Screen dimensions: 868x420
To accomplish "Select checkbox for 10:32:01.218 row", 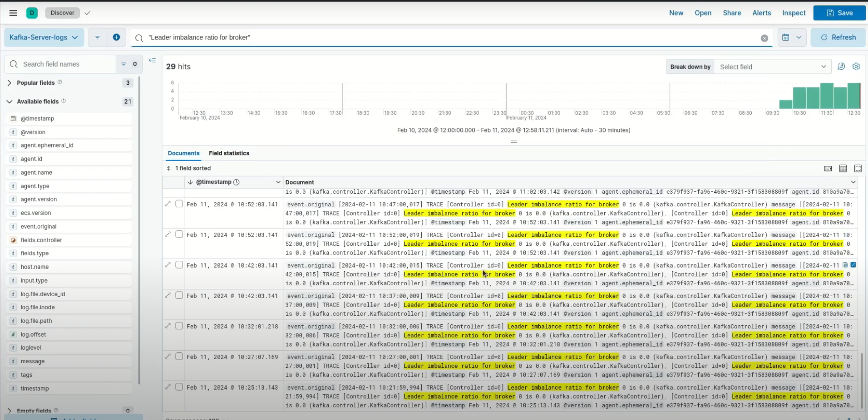I will [179, 326].
